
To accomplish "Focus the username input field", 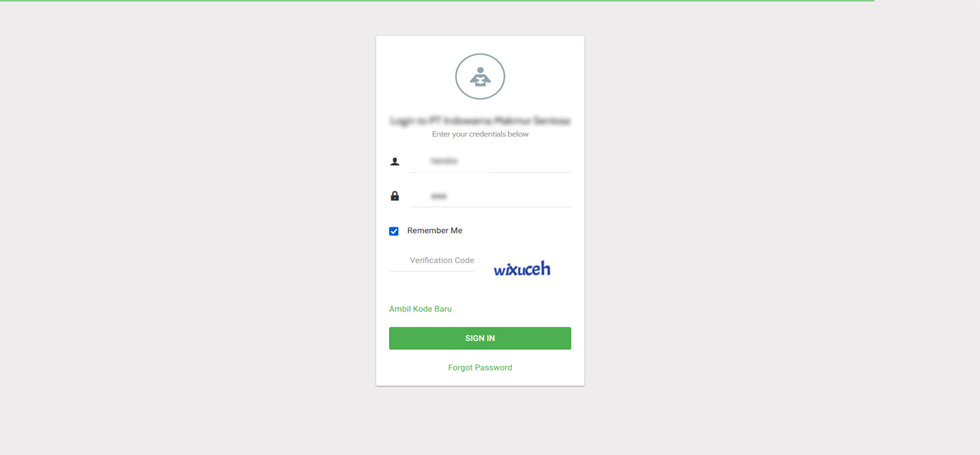I will pyautogui.click(x=491, y=161).
